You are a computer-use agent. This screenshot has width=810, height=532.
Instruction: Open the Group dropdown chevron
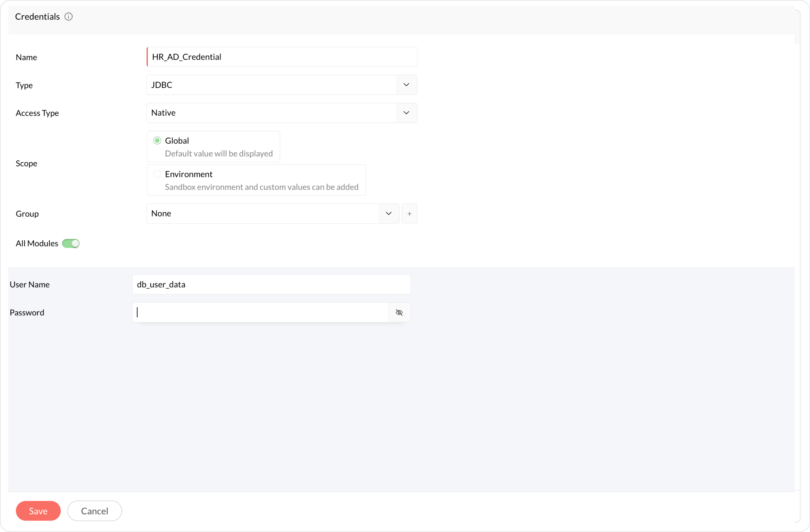[388, 214]
